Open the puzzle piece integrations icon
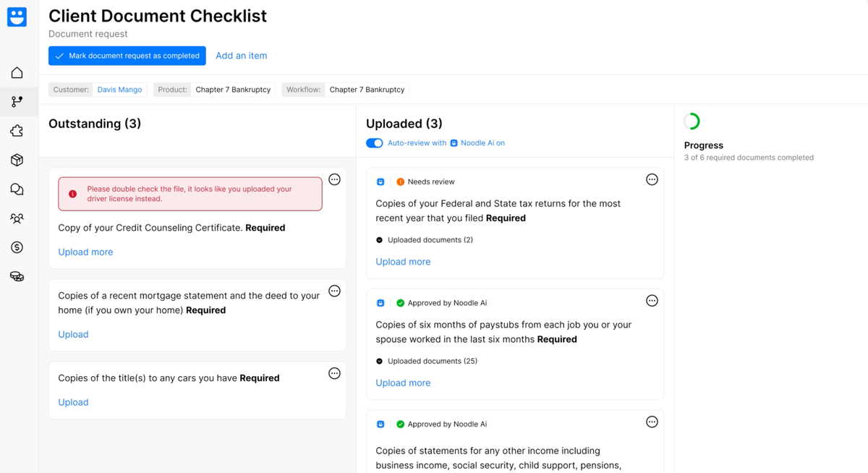Image resolution: width=868 pixels, height=473 pixels. pos(17,131)
